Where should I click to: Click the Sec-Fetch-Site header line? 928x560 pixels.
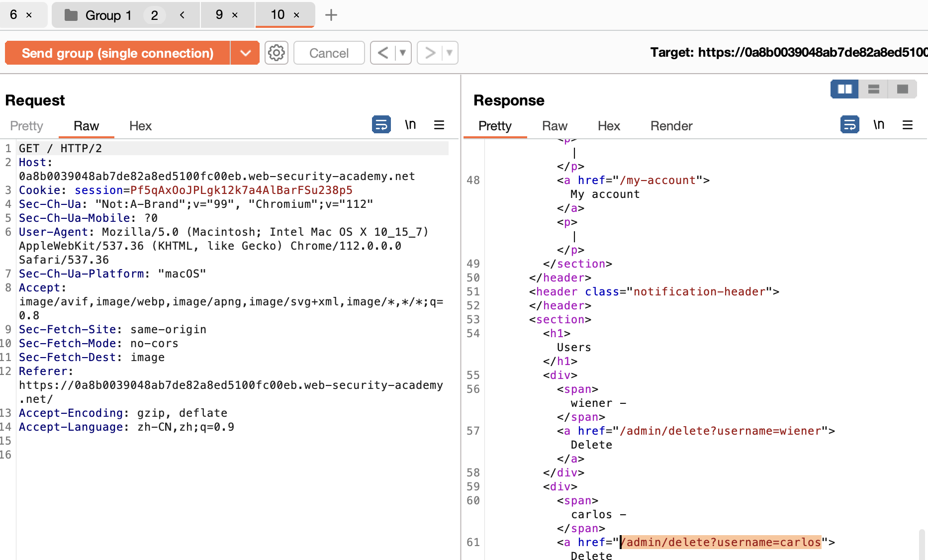point(112,329)
